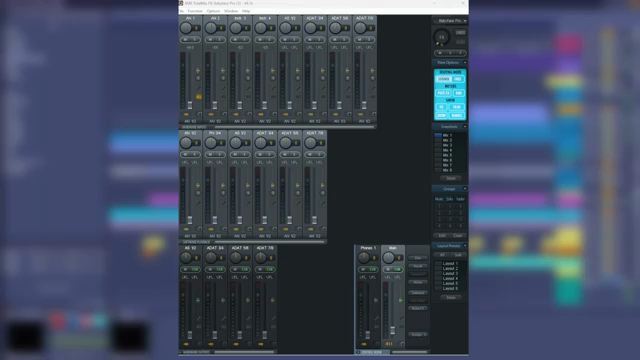Mute the AN 1 hardware input channel
The height and width of the screenshot is (360, 640).
186,40
